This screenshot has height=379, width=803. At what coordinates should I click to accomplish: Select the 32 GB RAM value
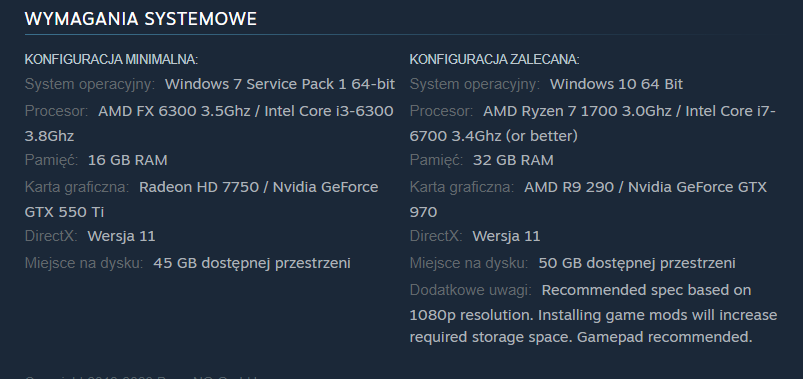pyautogui.click(x=513, y=160)
